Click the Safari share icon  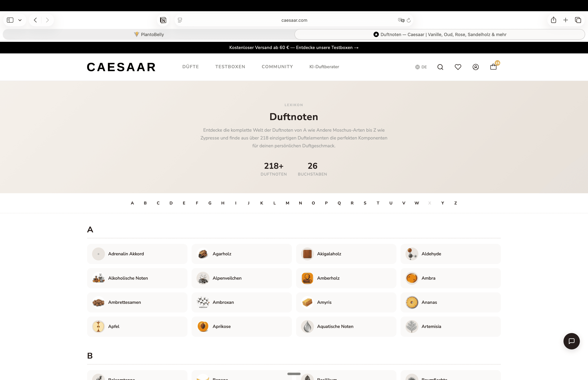click(x=553, y=20)
